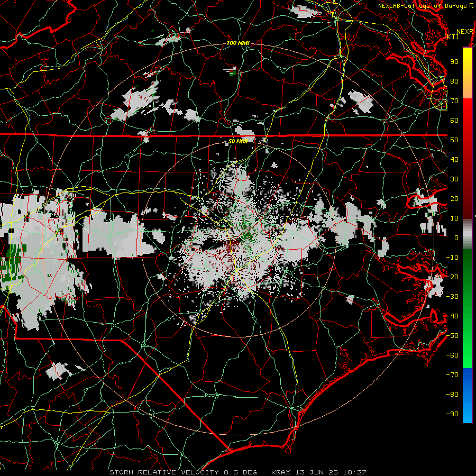Click the -60 value on the velocity scale

click(x=452, y=355)
